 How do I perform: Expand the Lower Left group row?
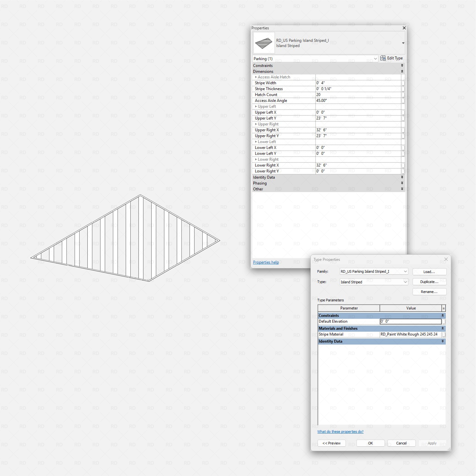[256, 142]
